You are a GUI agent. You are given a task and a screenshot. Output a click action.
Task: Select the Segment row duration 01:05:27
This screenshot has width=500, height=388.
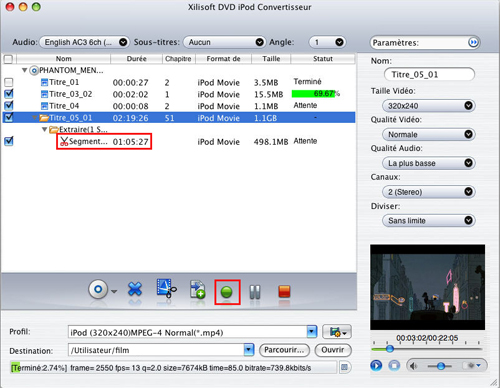click(x=130, y=142)
